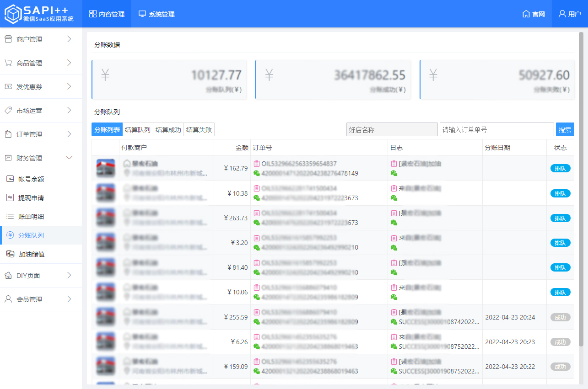Click the order number search field

496,130
